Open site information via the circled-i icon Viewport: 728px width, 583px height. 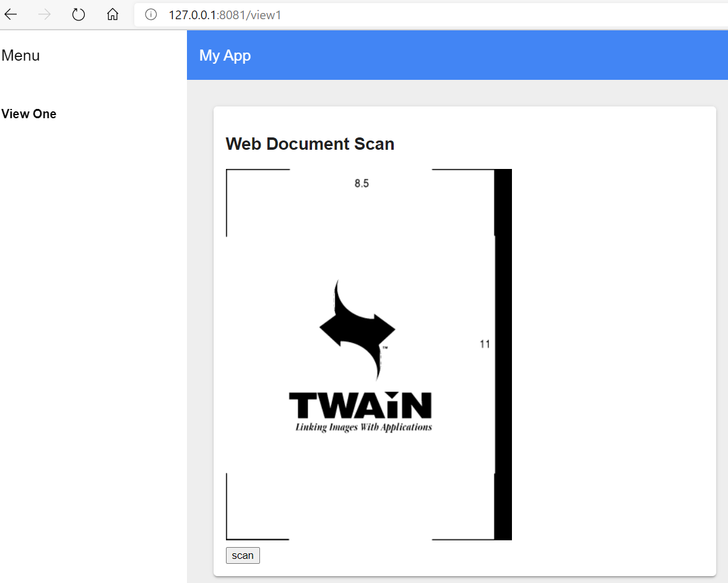pyautogui.click(x=150, y=14)
